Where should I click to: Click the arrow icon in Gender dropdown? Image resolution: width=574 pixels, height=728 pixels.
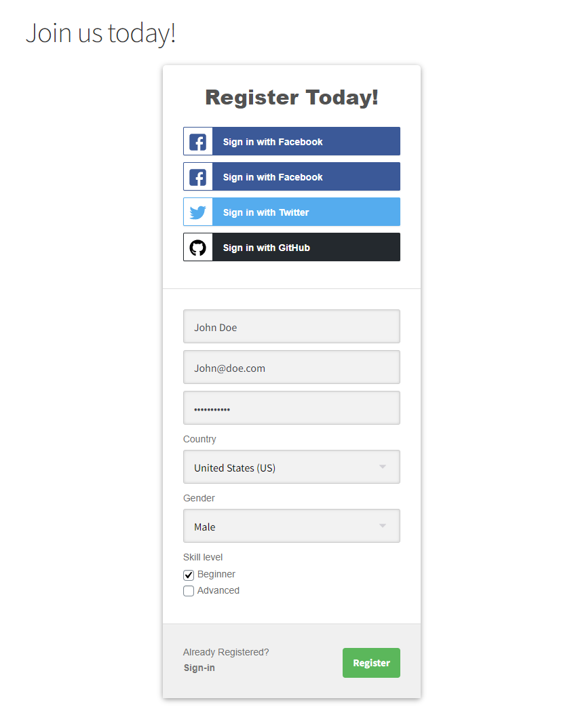383,526
